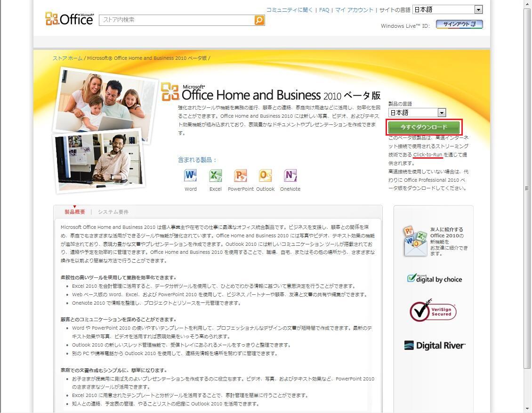Click the scrollbar down arrow
This screenshot has width=532, height=413.
pos(527,409)
